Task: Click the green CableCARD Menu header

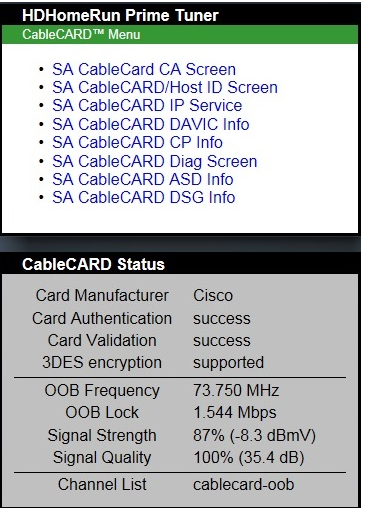Action: [180, 35]
